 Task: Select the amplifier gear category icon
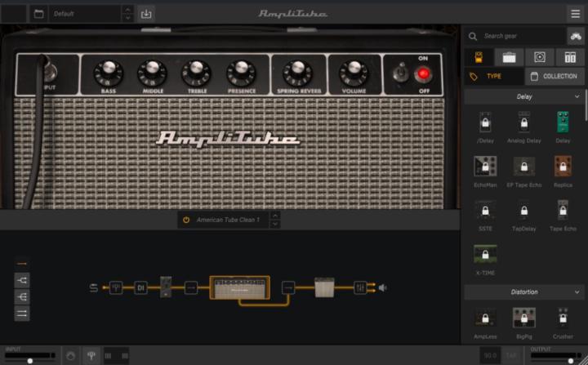[509, 56]
